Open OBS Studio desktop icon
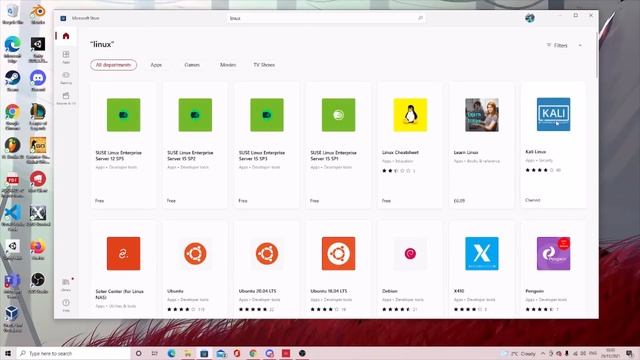This screenshot has height=360, width=640. click(x=38, y=283)
